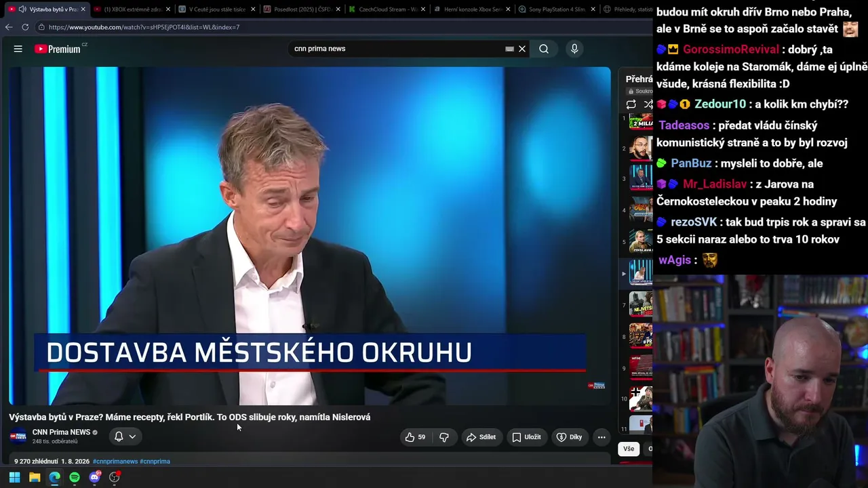Select the browser address bar URL

[144, 27]
